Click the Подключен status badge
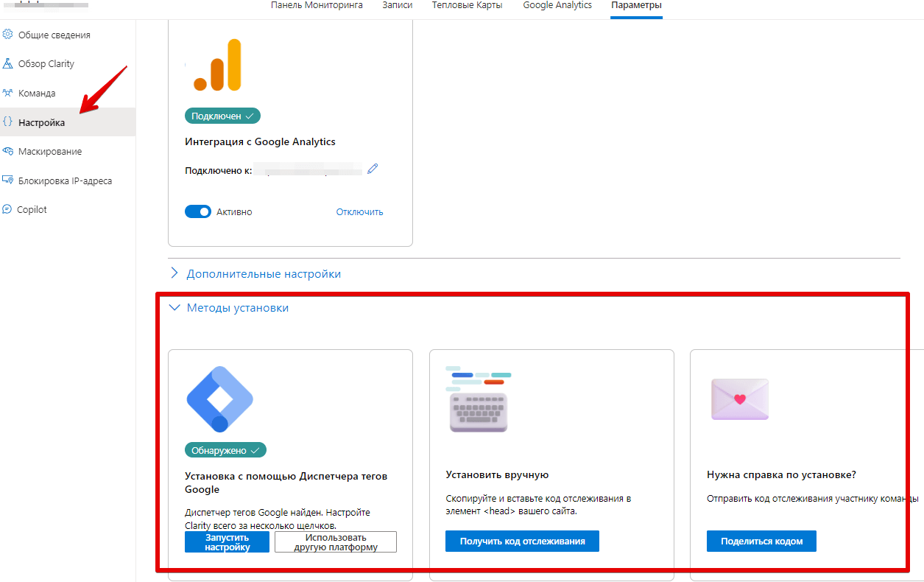This screenshot has width=924, height=582. tap(222, 116)
